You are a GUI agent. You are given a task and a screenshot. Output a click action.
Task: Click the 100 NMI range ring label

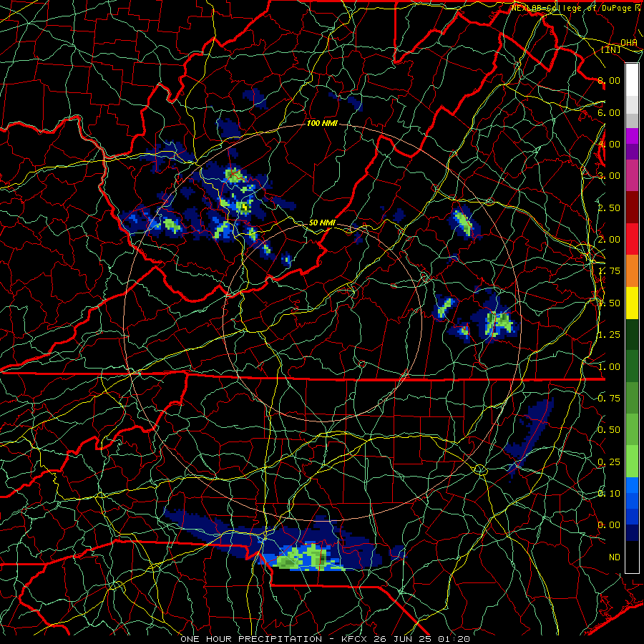point(322,123)
